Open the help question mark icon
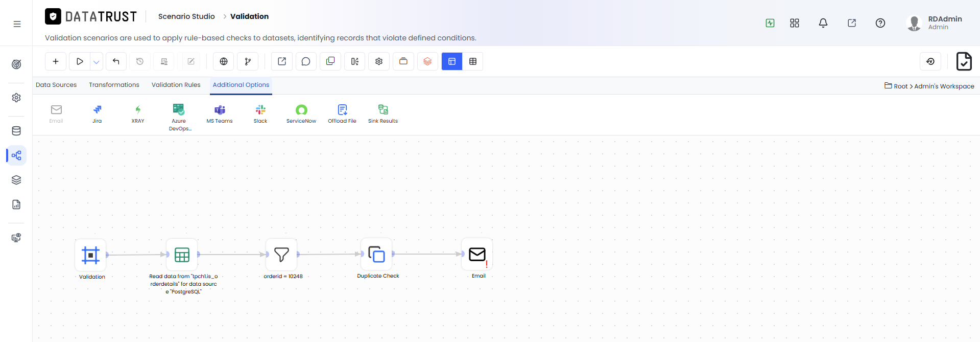 click(880, 23)
